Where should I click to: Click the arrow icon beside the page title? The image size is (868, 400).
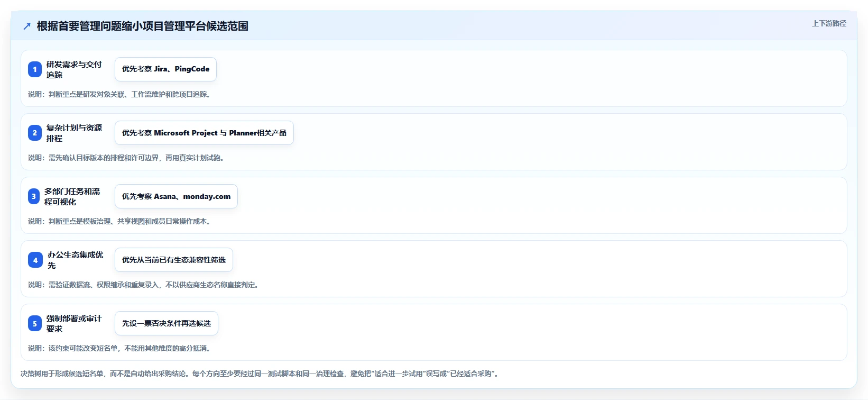click(27, 26)
